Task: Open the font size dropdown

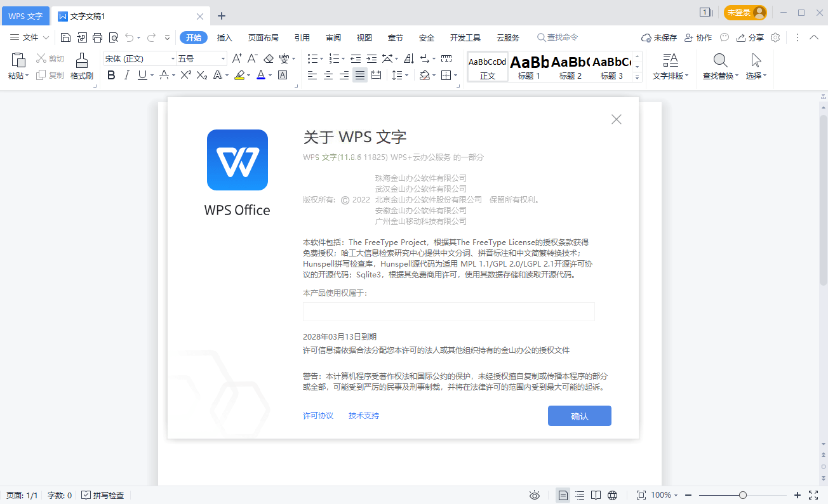Action: 222,58
